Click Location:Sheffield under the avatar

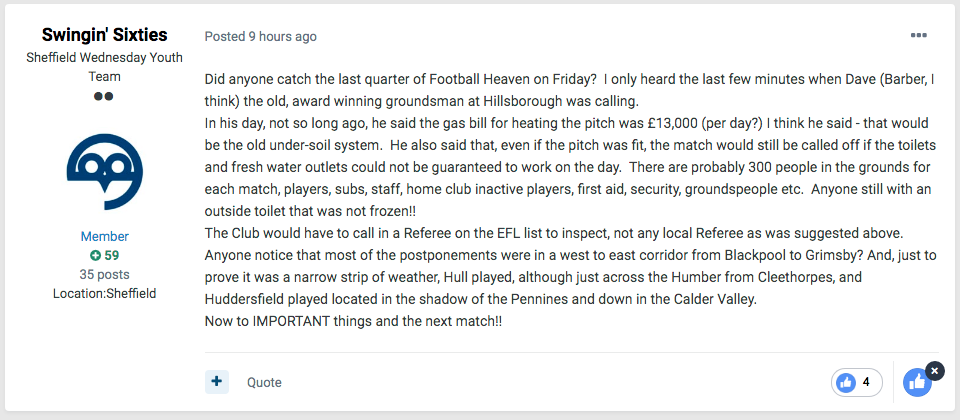tap(105, 293)
